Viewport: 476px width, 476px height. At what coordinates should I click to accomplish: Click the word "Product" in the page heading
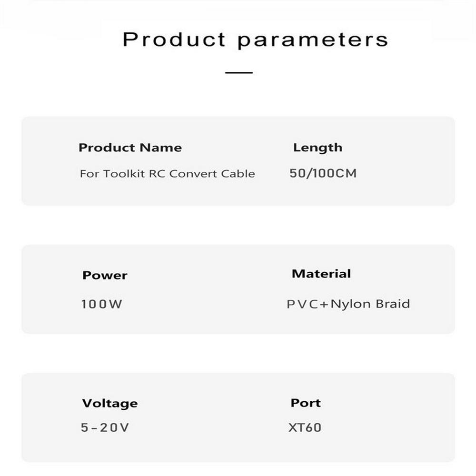(x=174, y=39)
